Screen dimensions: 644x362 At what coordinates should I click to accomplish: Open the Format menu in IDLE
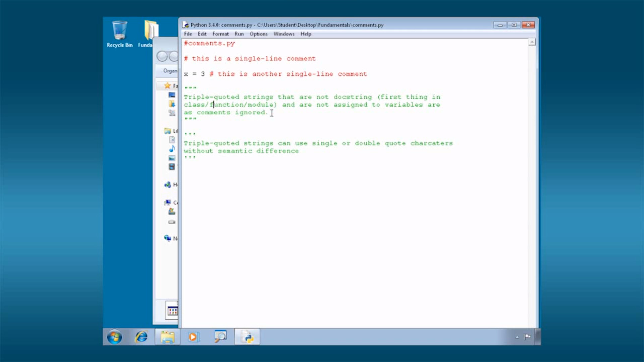pos(220,34)
